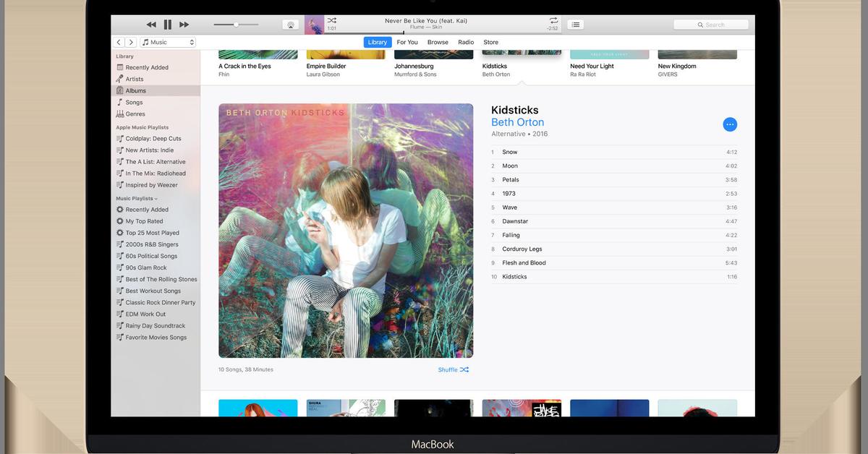Open the Radio tab
This screenshot has width=868, height=454.
pos(467,43)
